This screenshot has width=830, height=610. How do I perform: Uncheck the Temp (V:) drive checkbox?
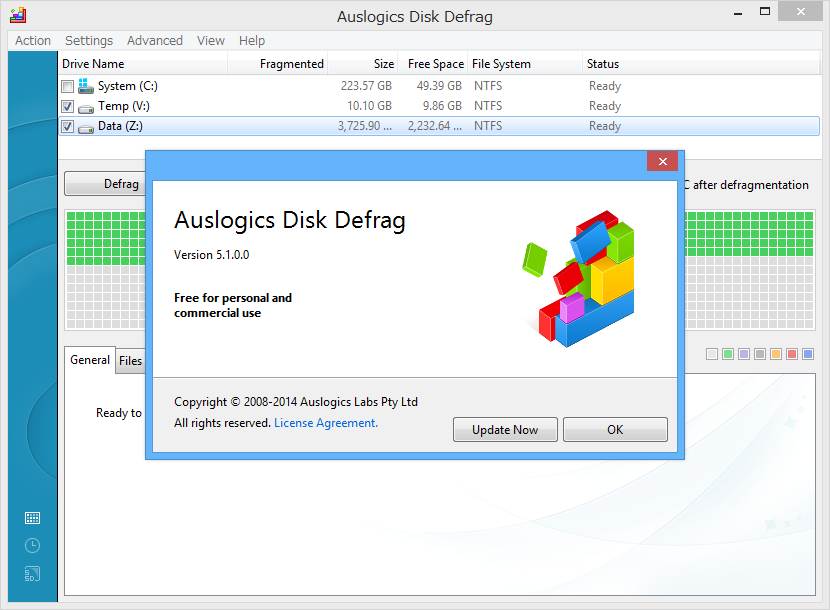pyautogui.click(x=66, y=105)
